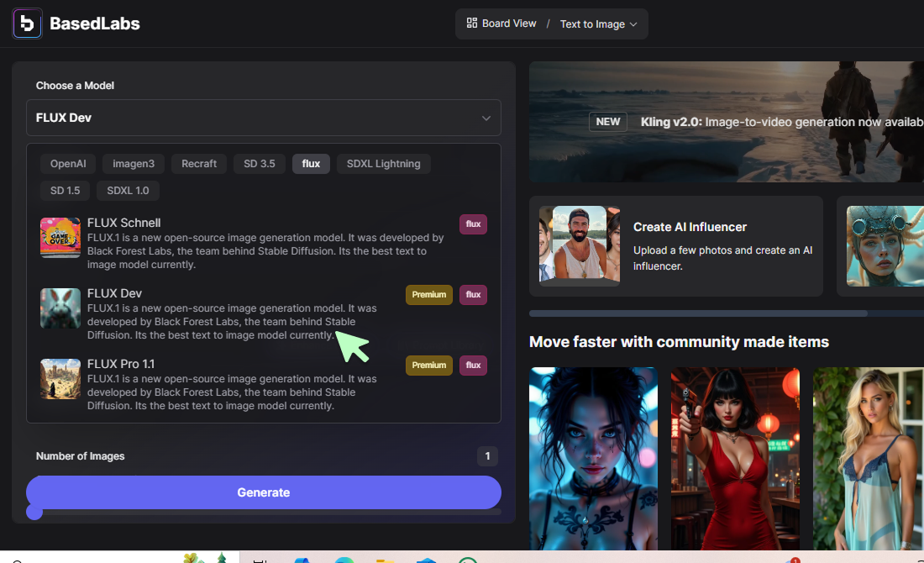Select the FLUX Schnell model thumbnail

(60, 238)
